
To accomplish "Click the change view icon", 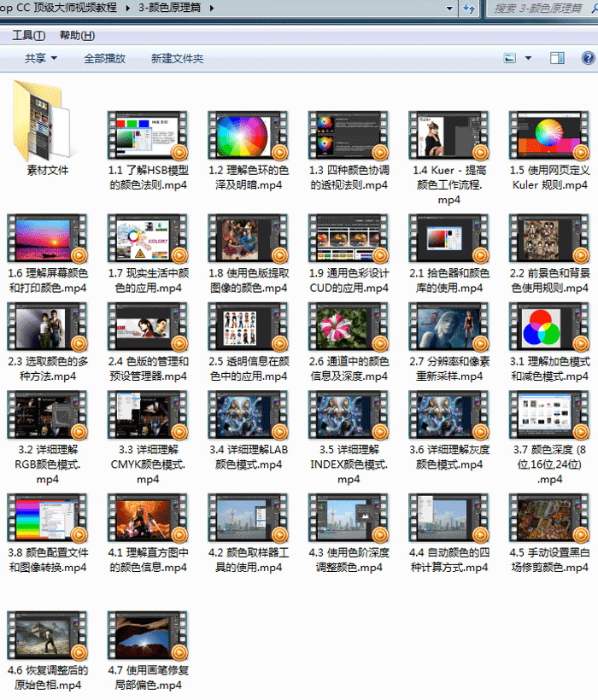I will point(510,58).
